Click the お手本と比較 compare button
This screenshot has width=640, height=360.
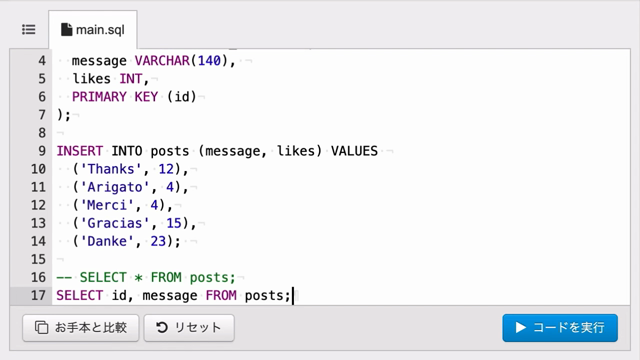coord(81,327)
